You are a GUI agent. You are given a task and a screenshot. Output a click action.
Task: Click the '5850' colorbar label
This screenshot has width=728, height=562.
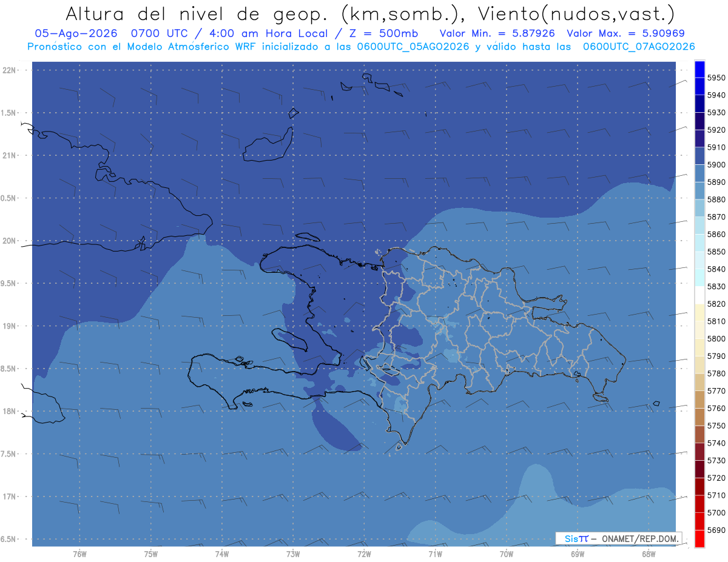click(x=716, y=252)
